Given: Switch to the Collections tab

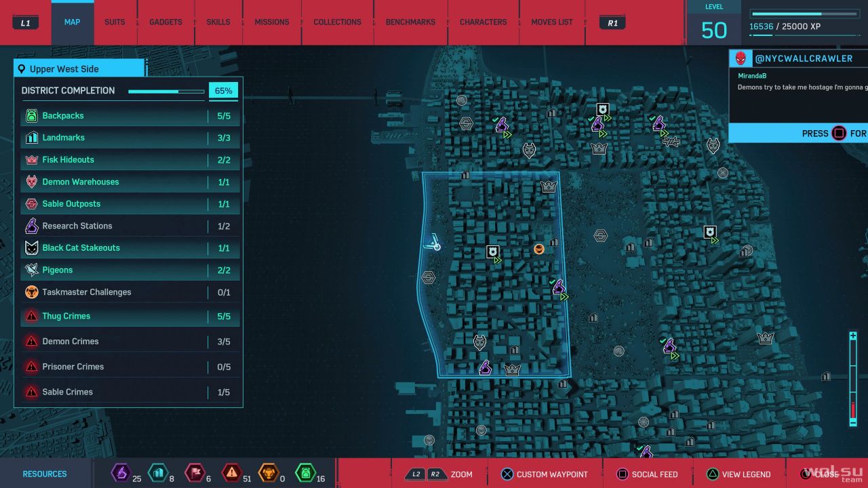Looking at the screenshot, I should click(337, 22).
